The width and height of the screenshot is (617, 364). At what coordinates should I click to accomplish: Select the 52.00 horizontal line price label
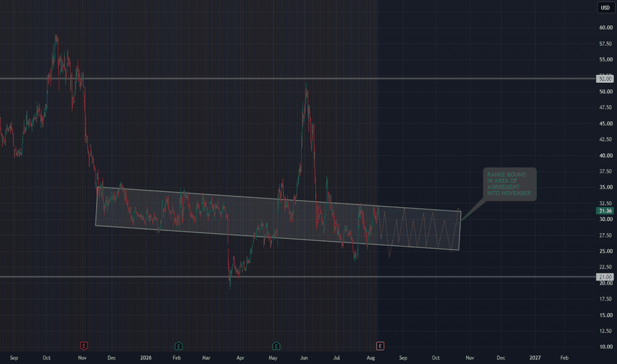coord(605,79)
